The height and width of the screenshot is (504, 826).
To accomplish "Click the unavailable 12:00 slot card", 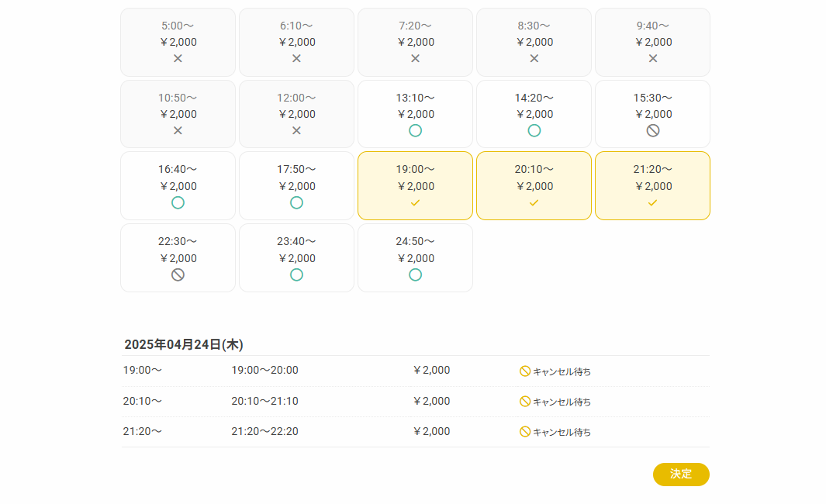I will (x=296, y=114).
